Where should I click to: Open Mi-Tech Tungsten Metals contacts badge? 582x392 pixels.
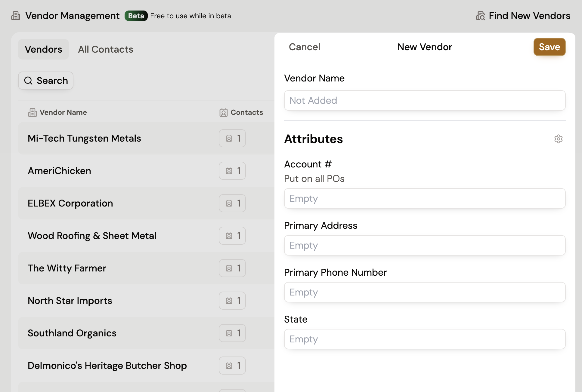(232, 138)
